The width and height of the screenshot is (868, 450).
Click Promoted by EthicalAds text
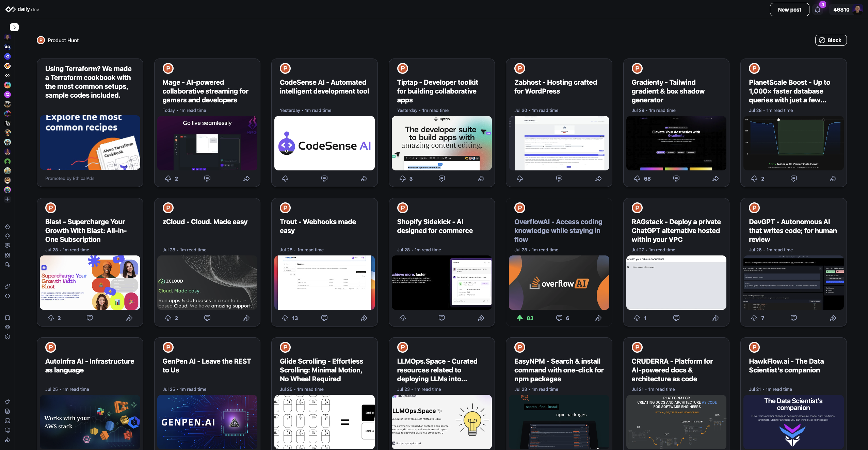click(x=70, y=178)
